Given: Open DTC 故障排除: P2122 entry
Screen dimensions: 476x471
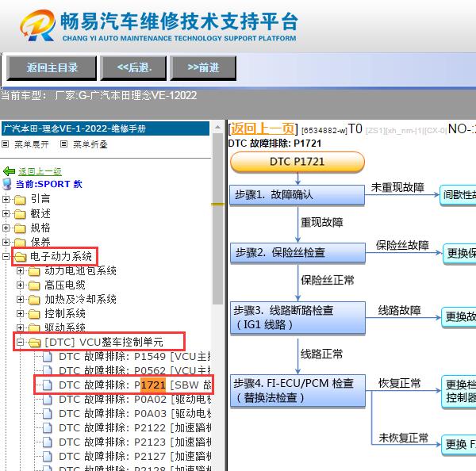Looking at the screenshot, I should click(x=135, y=428).
